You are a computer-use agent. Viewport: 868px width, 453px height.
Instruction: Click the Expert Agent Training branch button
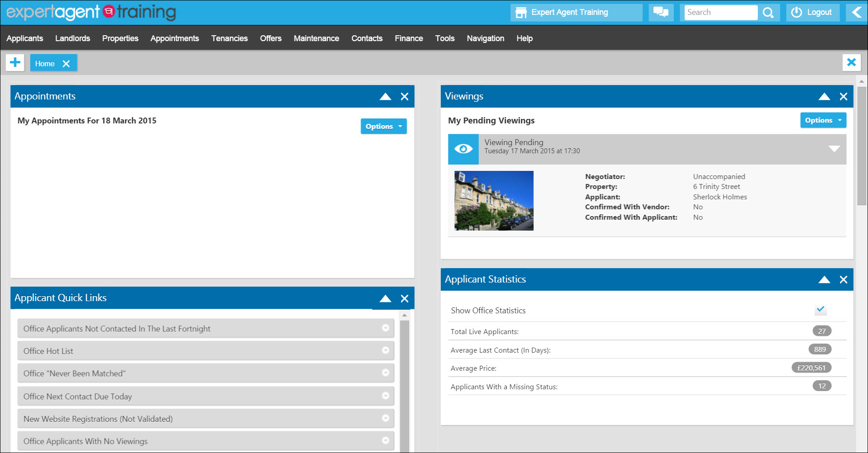point(576,13)
